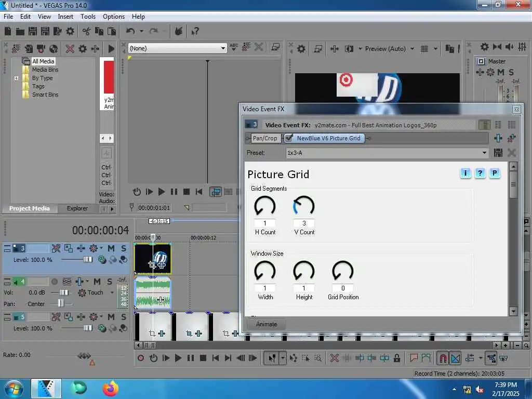This screenshot has height=399, width=532.
Task: Click timeline Play button
Action: 178,358
